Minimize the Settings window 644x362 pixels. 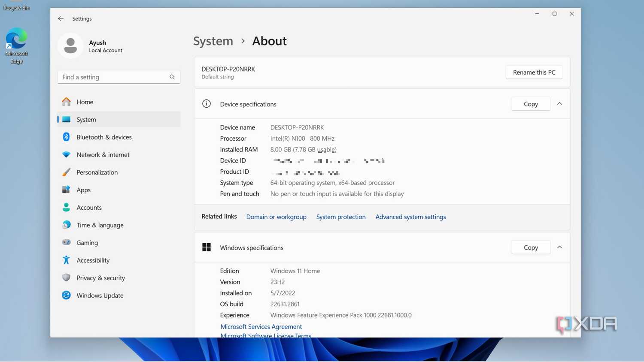click(537, 14)
